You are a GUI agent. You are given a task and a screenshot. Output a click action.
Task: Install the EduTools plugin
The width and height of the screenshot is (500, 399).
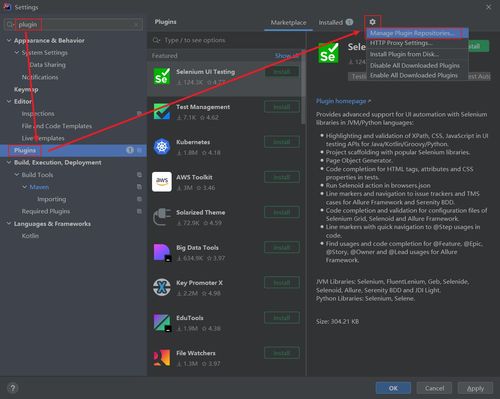point(282,318)
